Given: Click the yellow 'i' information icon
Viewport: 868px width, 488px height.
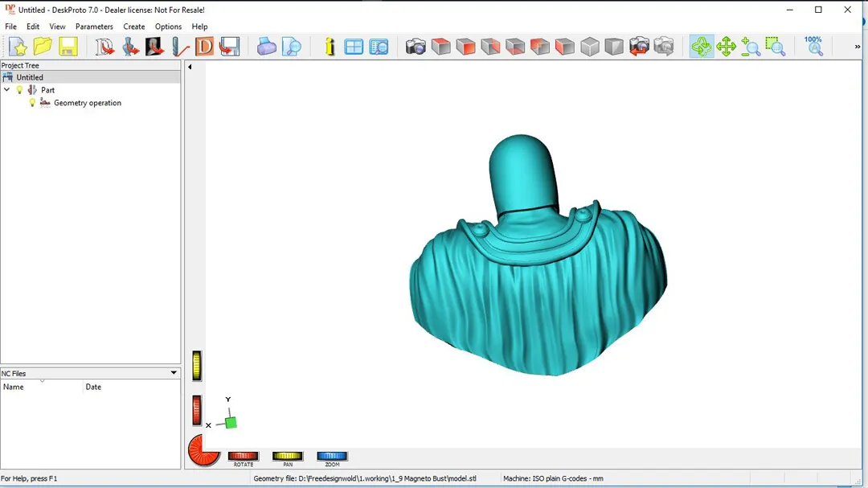Looking at the screenshot, I should click(x=330, y=47).
